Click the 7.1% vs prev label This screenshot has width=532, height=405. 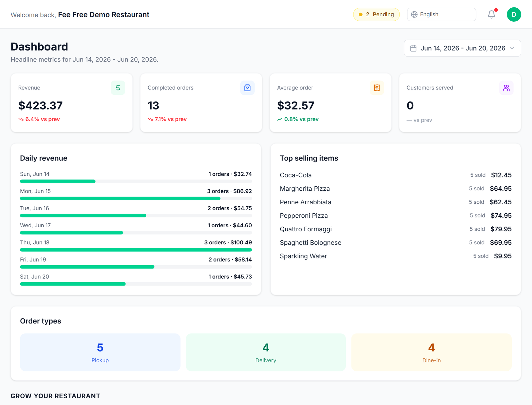click(171, 119)
